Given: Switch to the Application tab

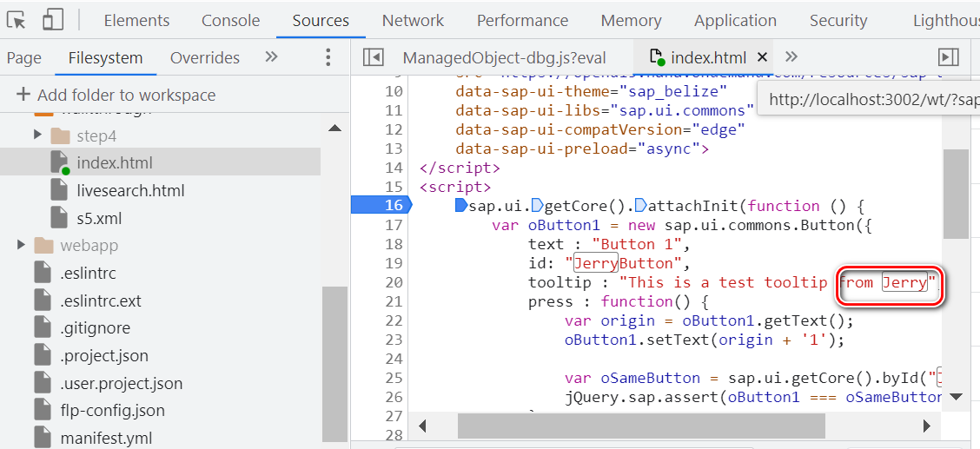Looking at the screenshot, I should click(x=735, y=21).
